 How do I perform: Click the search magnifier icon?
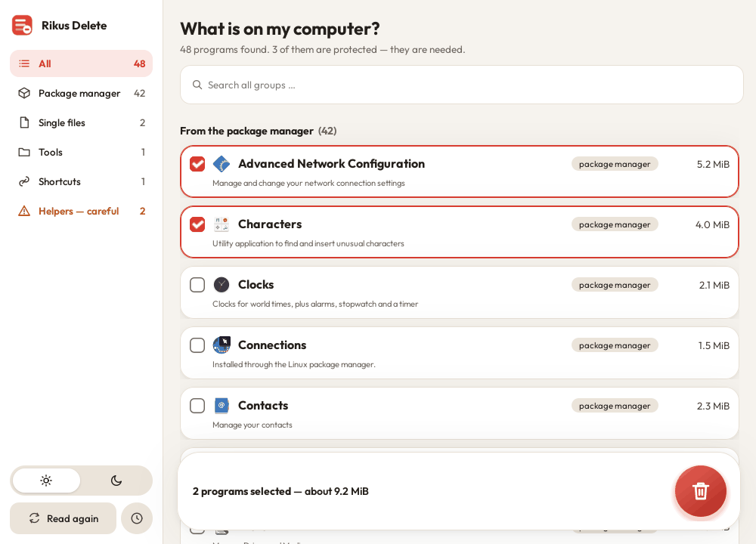tap(197, 85)
